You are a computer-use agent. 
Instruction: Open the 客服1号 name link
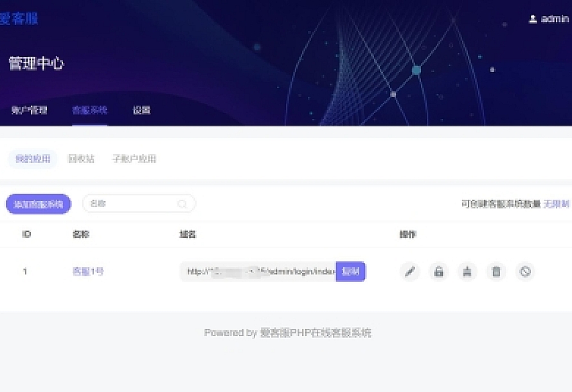pos(88,272)
